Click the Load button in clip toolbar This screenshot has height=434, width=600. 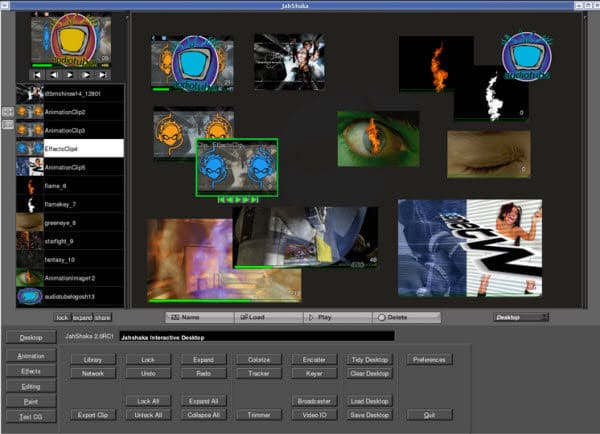[x=269, y=317]
